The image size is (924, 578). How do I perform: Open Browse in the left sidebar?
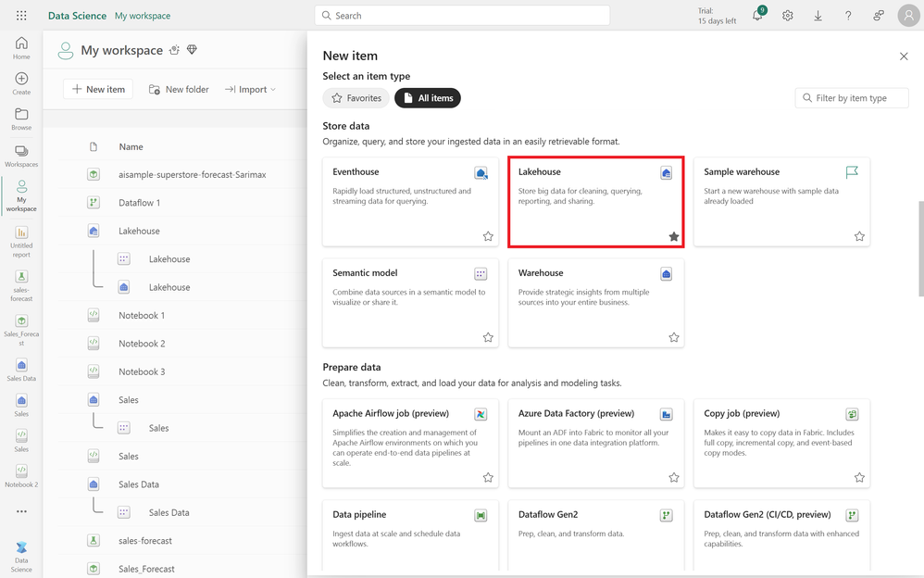coord(21,119)
